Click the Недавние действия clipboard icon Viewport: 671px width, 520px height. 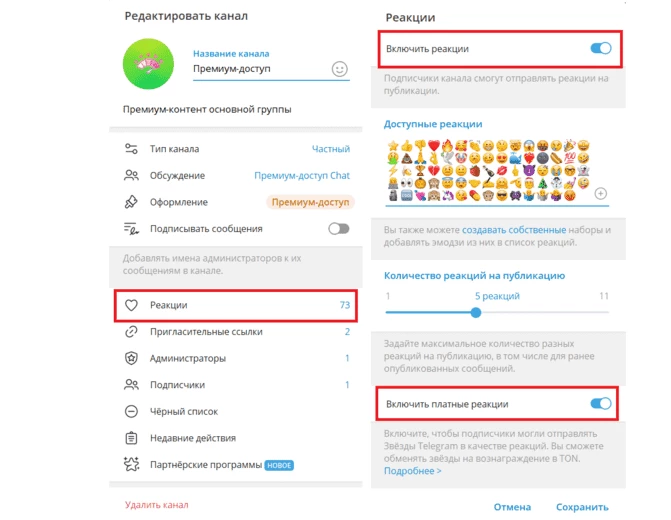click(x=131, y=438)
